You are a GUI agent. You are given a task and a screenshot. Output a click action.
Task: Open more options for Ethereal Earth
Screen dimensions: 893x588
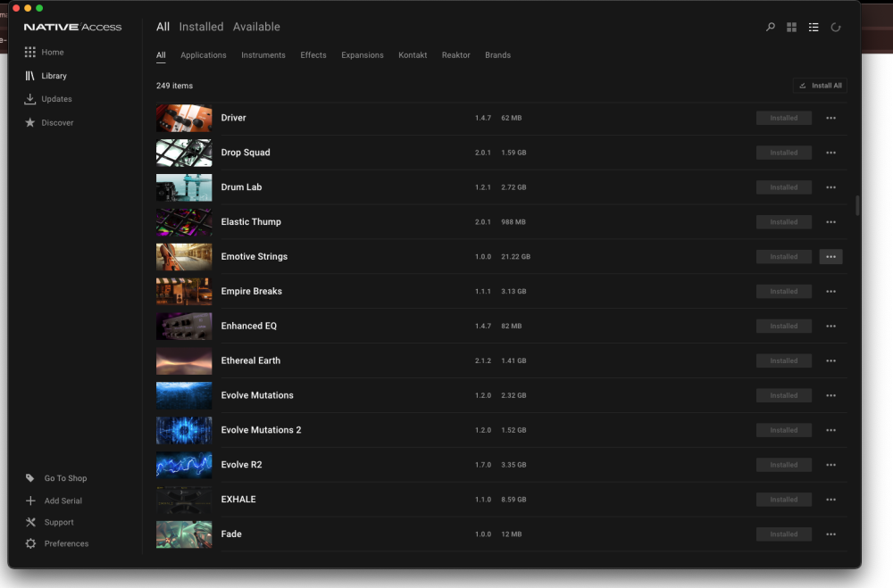click(830, 360)
